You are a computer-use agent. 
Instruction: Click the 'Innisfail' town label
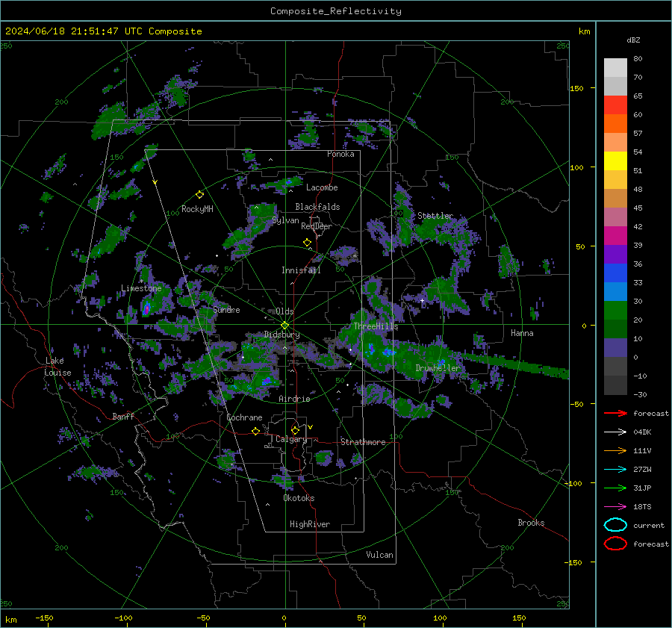point(301,270)
